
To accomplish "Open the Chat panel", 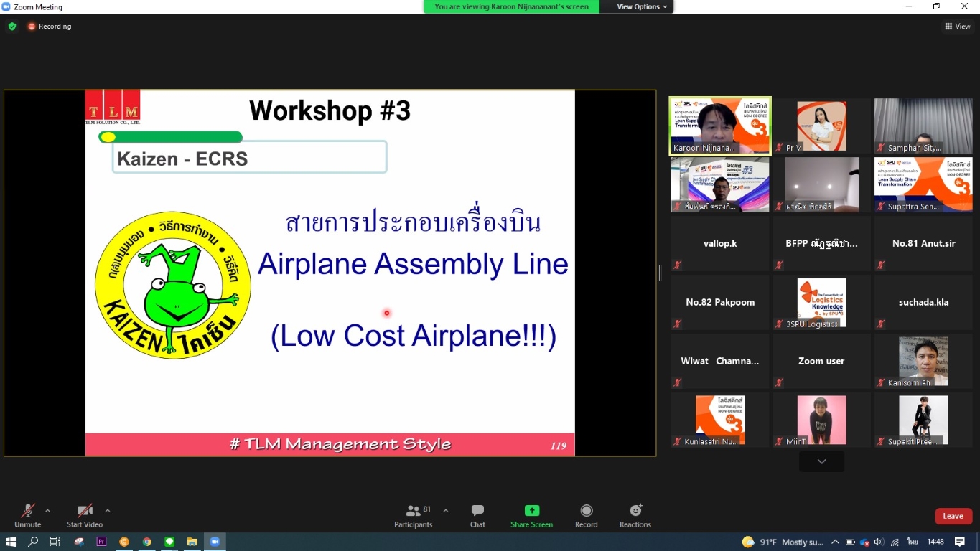I will 477,515.
